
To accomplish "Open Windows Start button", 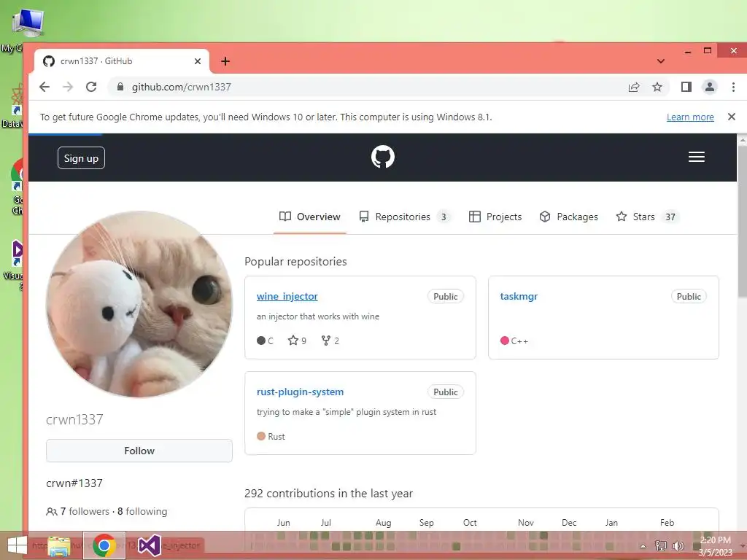I will point(18,545).
